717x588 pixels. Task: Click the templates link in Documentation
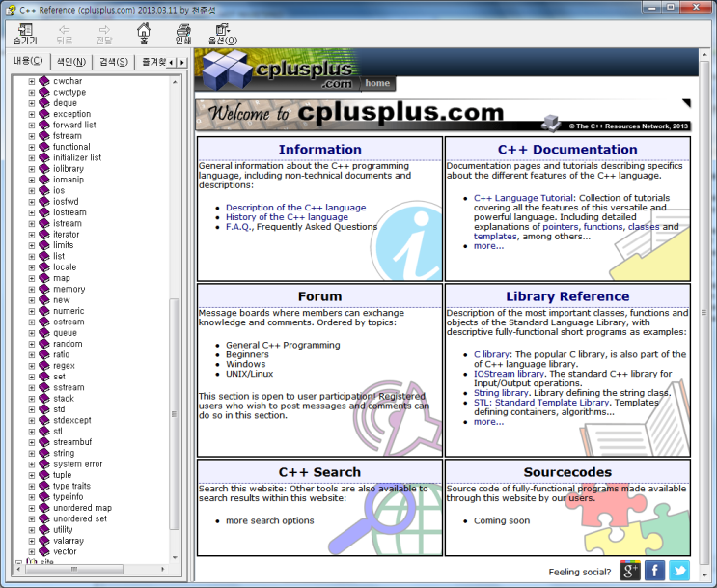[495, 237]
